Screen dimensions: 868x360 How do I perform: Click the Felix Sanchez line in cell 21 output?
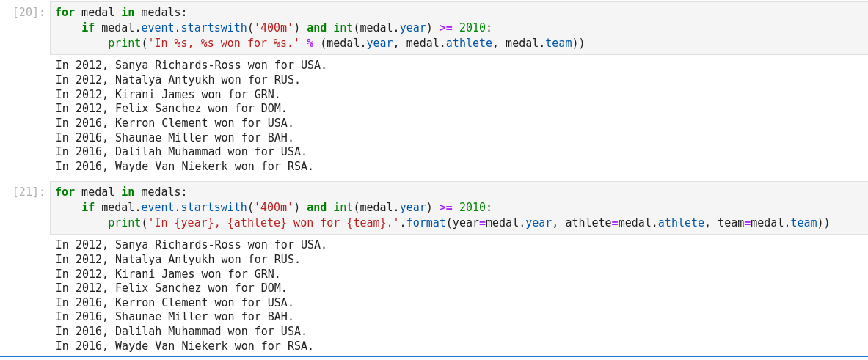pyautogui.click(x=171, y=288)
